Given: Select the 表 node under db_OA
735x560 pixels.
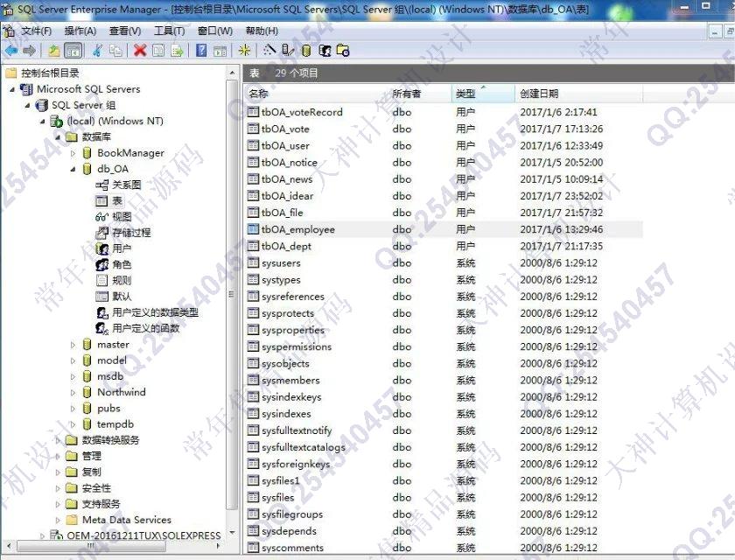Looking at the screenshot, I should 116,200.
